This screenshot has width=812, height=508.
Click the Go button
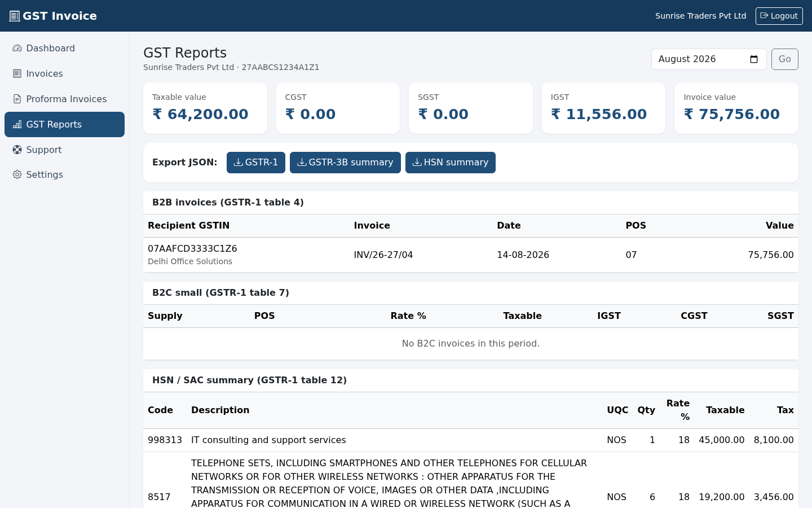pos(785,59)
